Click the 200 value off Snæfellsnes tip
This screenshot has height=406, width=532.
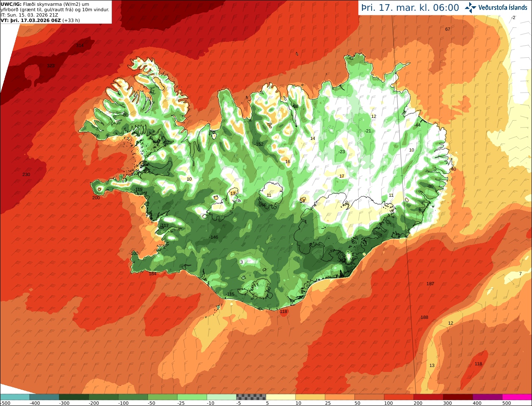tap(96, 198)
